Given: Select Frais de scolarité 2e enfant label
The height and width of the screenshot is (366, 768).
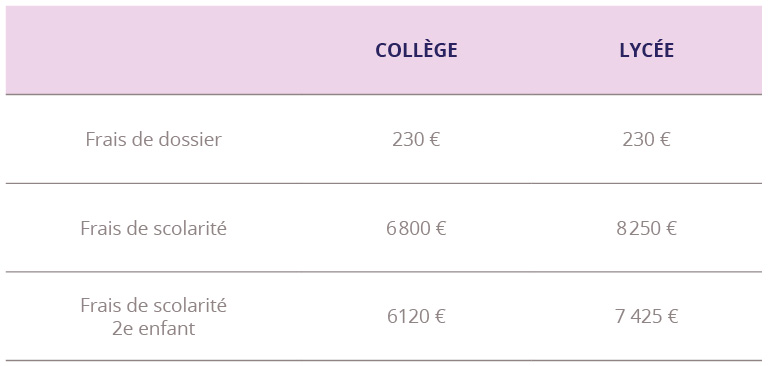Looking at the screenshot, I should [x=153, y=317].
